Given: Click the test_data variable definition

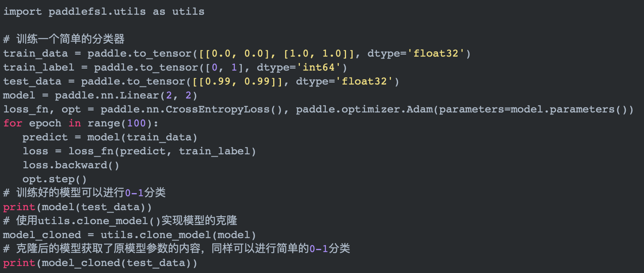Looking at the screenshot, I should [32, 81].
